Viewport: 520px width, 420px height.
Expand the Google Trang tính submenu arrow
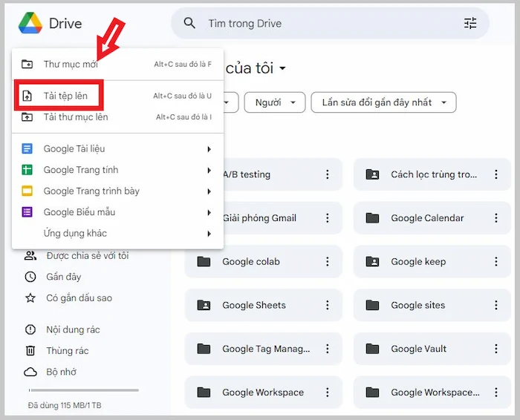209,170
